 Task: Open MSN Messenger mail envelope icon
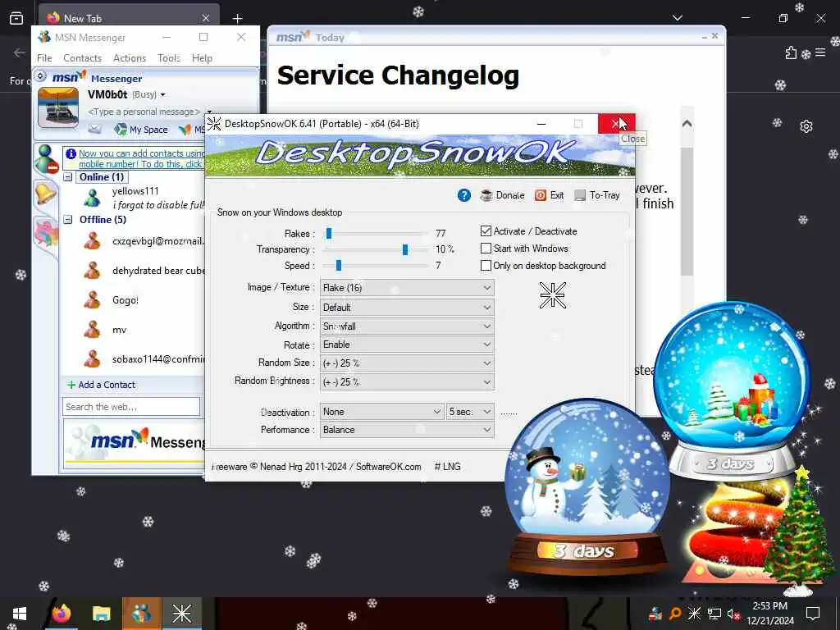pyautogui.click(x=95, y=129)
